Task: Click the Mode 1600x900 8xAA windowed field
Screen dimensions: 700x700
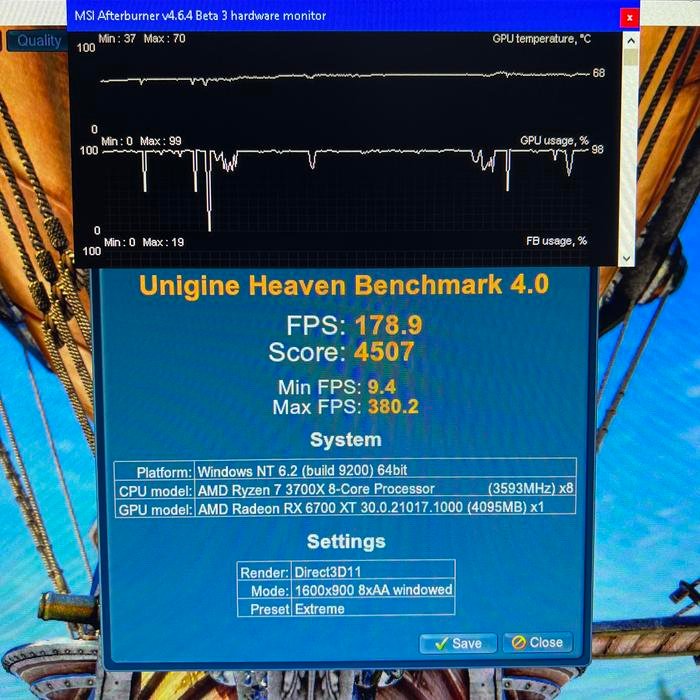Action: point(372,590)
